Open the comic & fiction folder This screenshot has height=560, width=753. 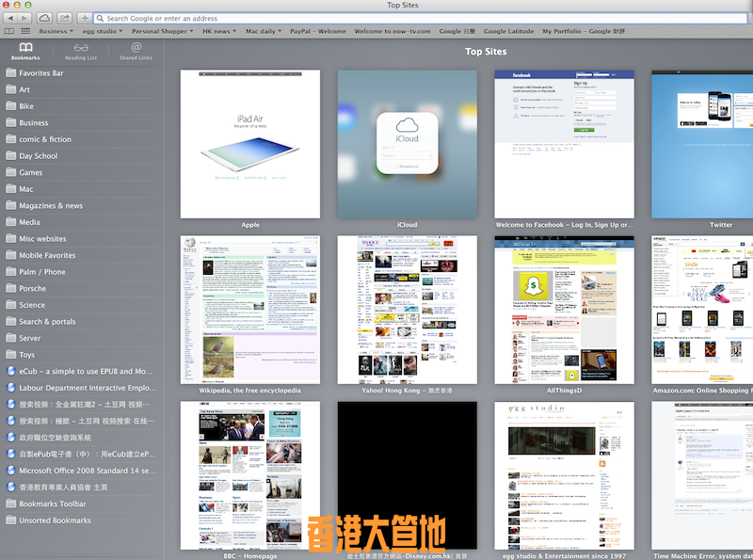[x=82, y=139]
